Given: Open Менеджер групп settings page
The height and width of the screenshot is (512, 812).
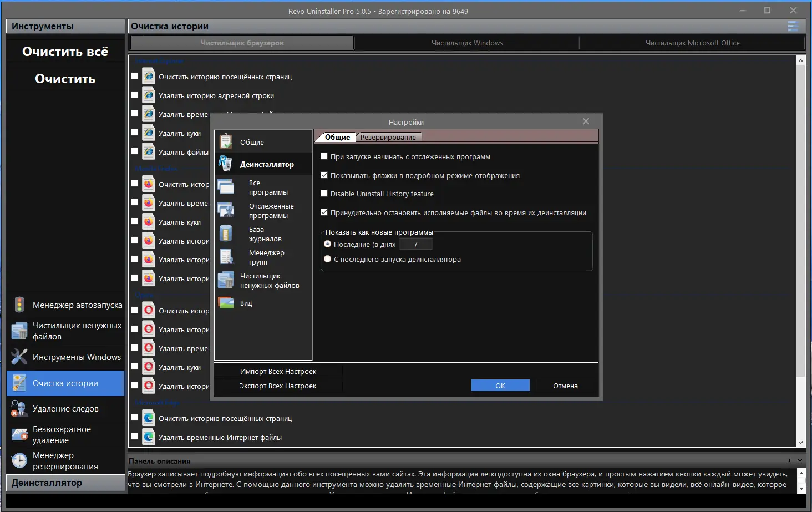Looking at the screenshot, I should click(263, 257).
